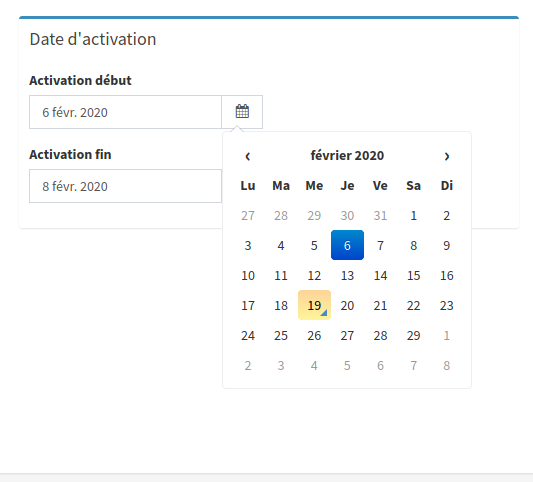Choose January 31 greyed-out day

(380, 215)
